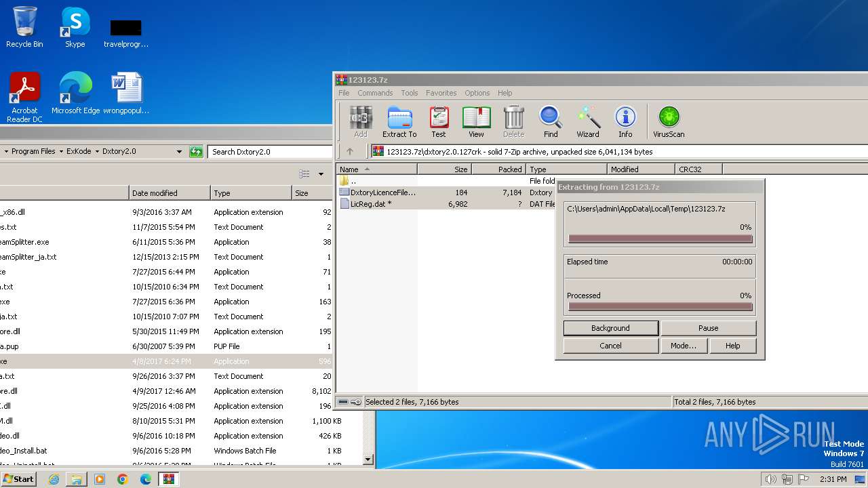Image resolution: width=868 pixels, height=488 pixels.
Task: Sort by CRC32 column
Action: [698, 169]
